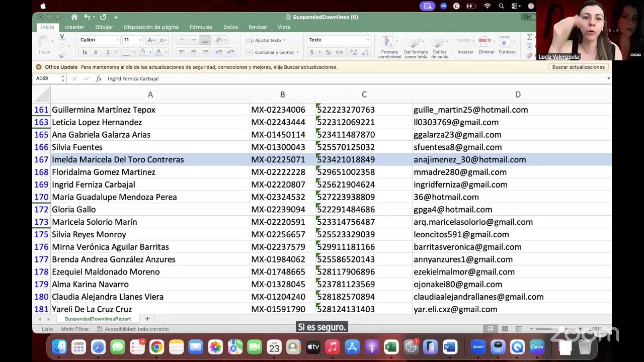Center text horizontally in the ribbon

[x=193, y=52]
